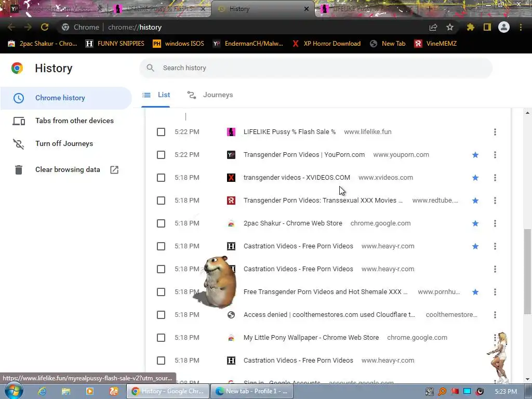The width and height of the screenshot is (532, 399).
Task: Open the three-dot menu on the coolthemestores row
Action: pos(495,314)
